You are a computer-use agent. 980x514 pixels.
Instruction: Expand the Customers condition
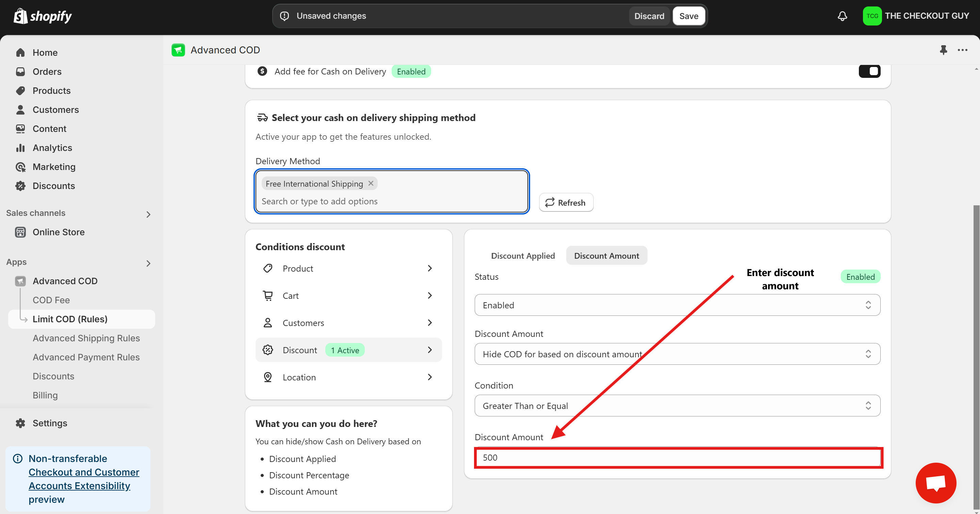(x=348, y=323)
